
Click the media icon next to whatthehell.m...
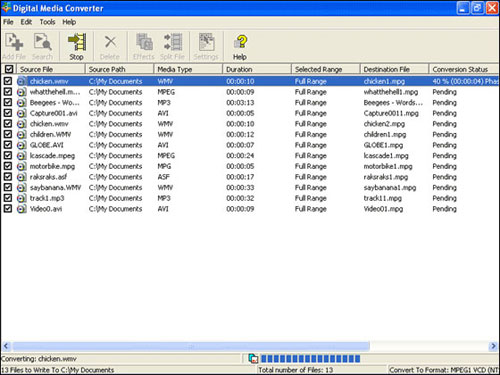tap(22, 92)
